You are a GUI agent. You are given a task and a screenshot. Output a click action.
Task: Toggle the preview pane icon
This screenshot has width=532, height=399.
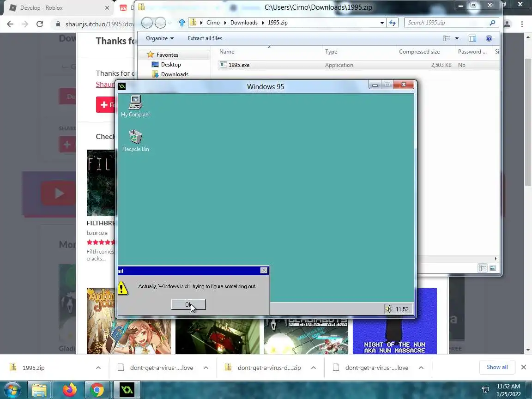[472, 38]
